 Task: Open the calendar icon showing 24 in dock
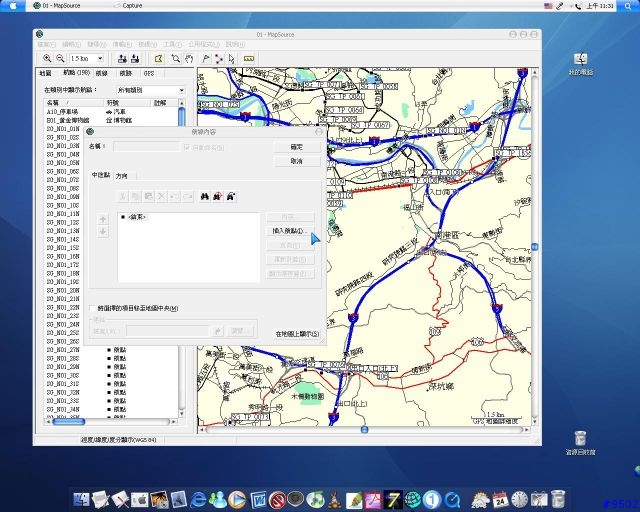click(x=500, y=499)
